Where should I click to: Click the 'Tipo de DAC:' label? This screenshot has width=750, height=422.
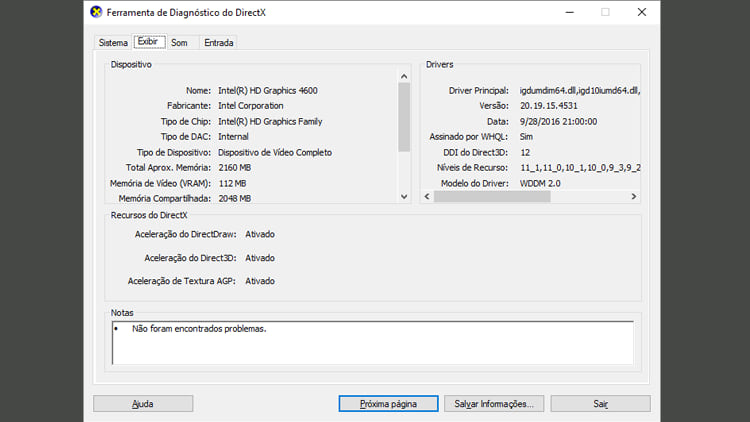[x=186, y=136]
